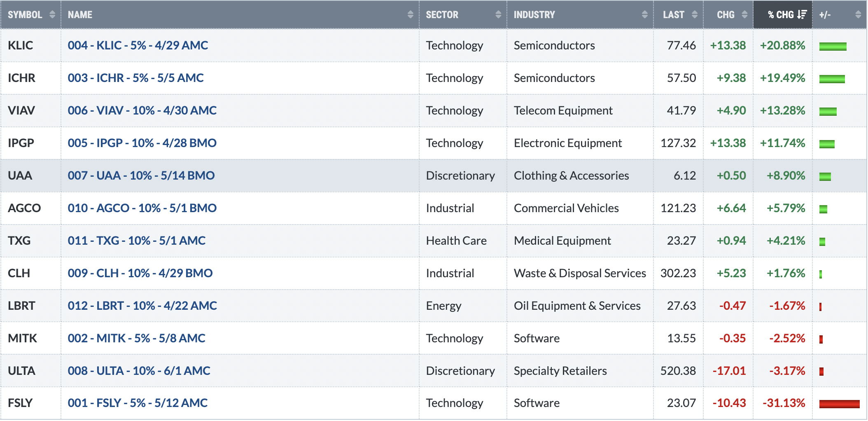Click the CHG column sort arrows icon
Image resolution: width=868 pixels, height=421 pixels.
744,14
